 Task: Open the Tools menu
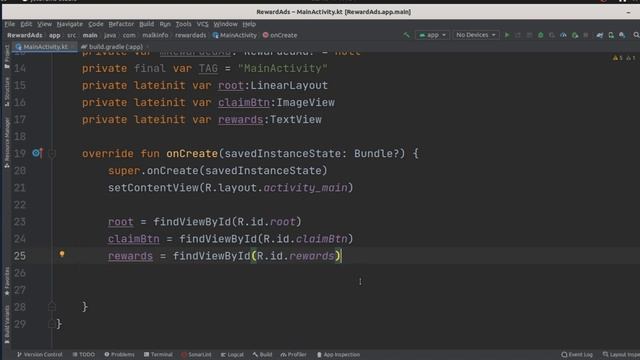coord(183,24)
